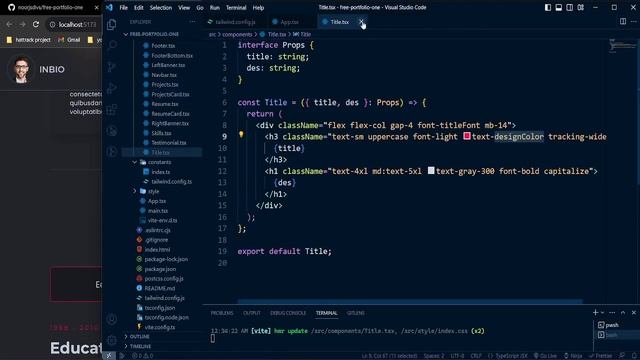Open vite.config.ts in the explorer

point(160,327)
